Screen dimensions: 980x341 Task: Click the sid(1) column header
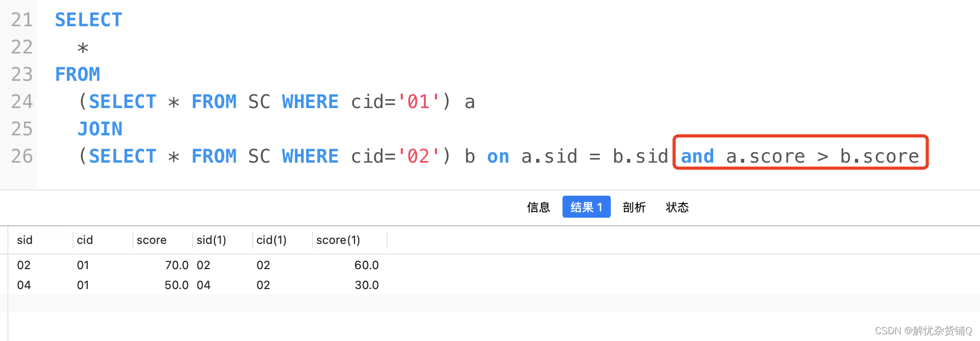[x=211, y=240]
